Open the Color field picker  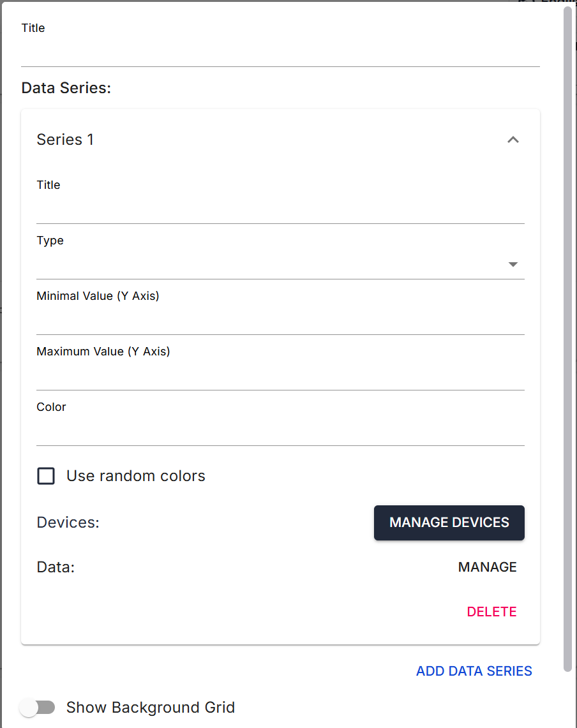coord(280,431)
